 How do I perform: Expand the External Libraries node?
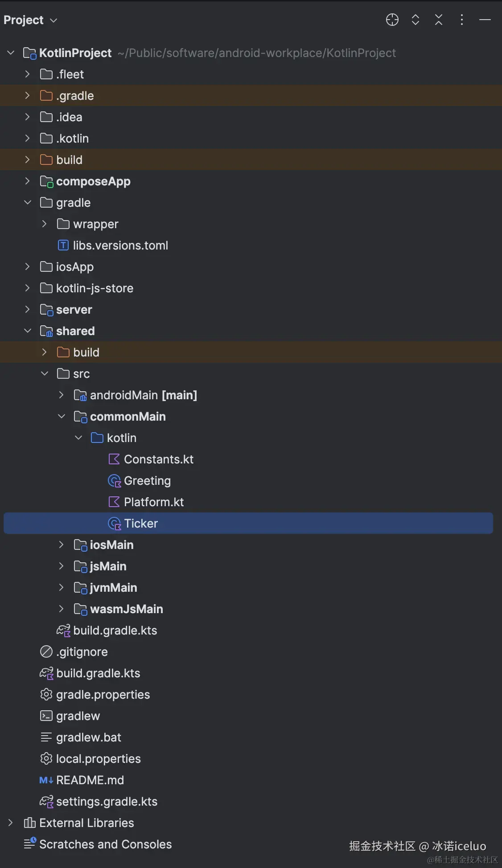point(11,823)
